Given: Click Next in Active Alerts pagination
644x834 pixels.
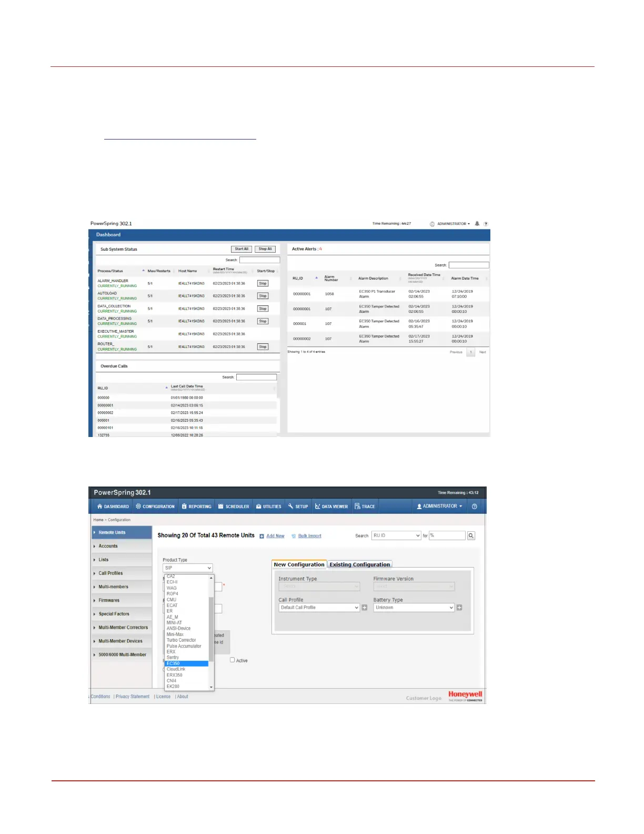Looking at the screenshot, I should point(482,352).
